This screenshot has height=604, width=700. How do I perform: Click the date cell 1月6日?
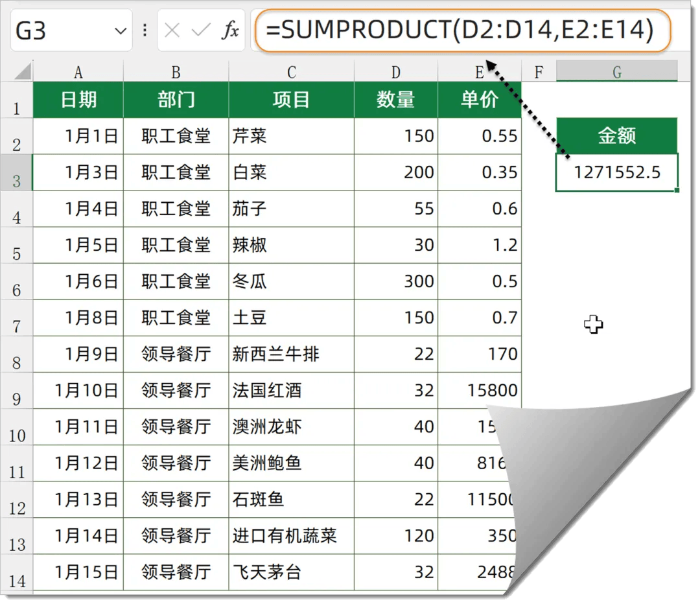78,282
